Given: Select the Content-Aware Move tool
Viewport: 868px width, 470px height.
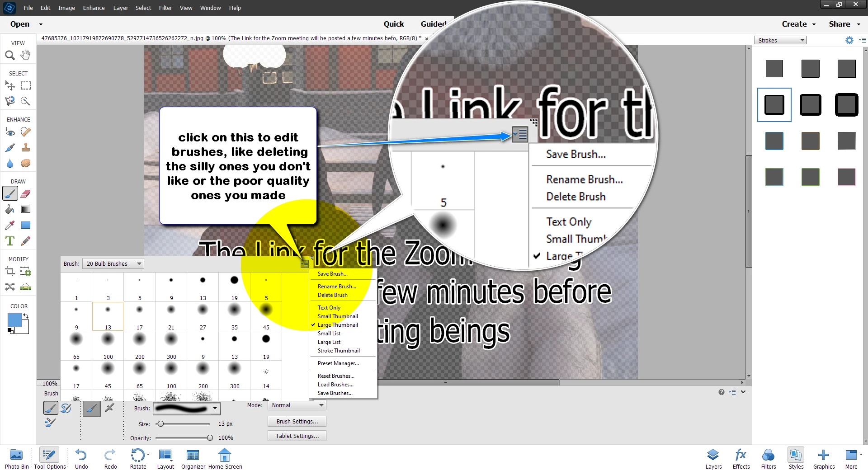Looking at the screenshot, I should [10, 287].
